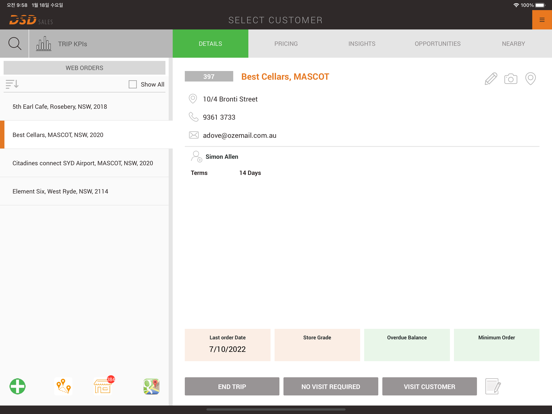Tap the TRIP KPIs label
This screenshot has width=552, height=414.
click(73, 44)
